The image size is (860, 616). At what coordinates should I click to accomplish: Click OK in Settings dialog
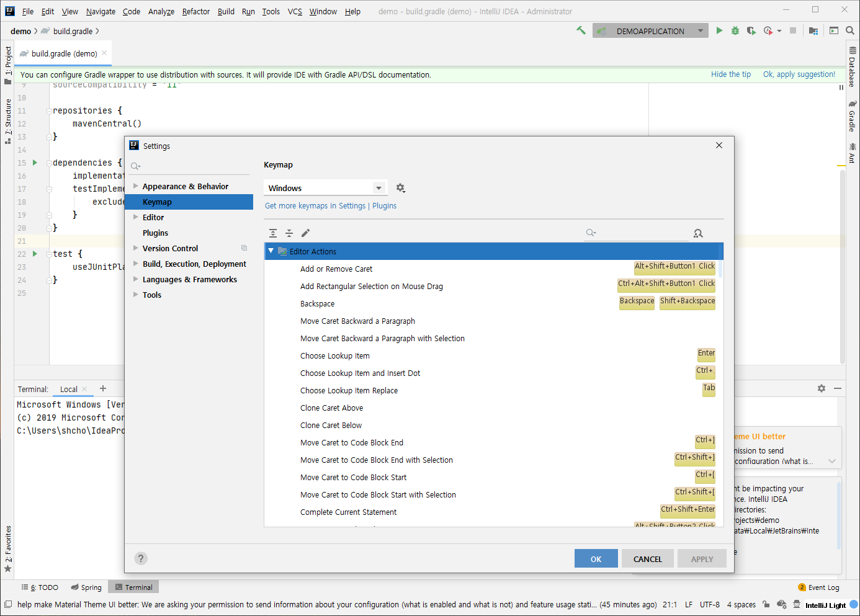[596, 558]
